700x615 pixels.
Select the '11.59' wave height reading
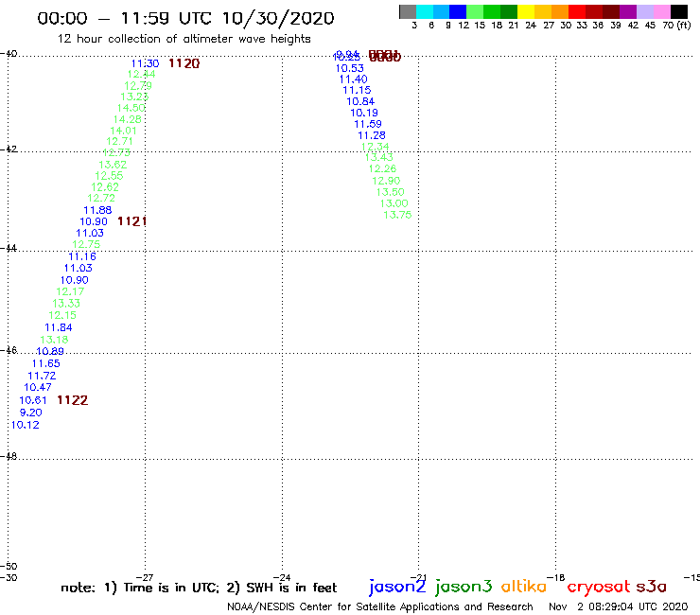pyautogui.click(x=368, y=124)
